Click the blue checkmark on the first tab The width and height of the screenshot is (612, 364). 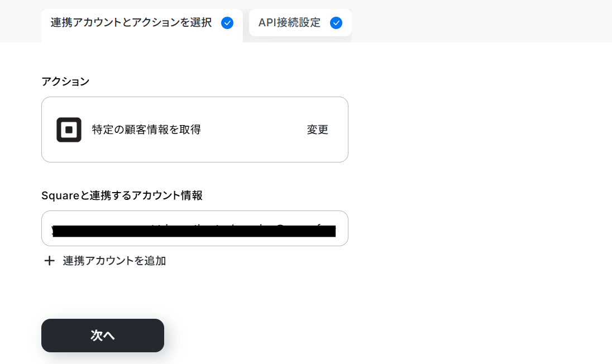pos(227,23)
